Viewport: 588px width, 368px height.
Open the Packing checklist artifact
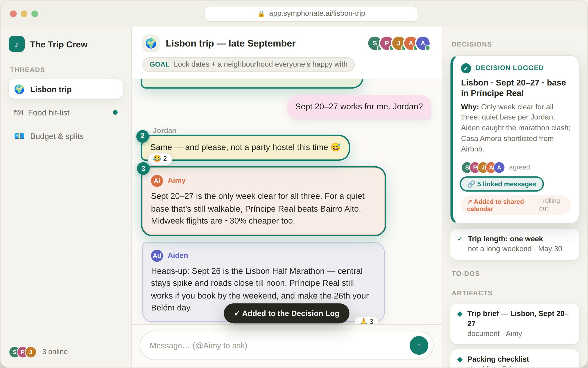coord(514,359)
